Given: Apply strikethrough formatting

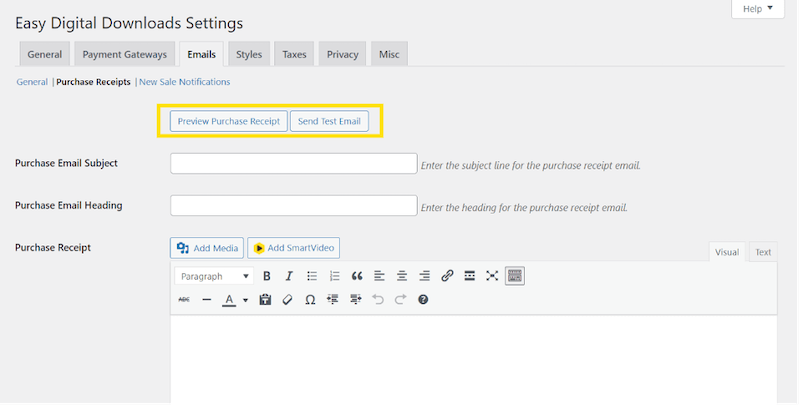Looking at the screenshot, I should click(184, 299).
